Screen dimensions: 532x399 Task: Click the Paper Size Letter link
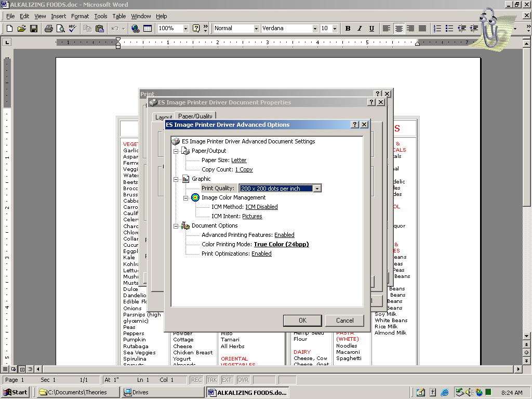coord(238,160)
